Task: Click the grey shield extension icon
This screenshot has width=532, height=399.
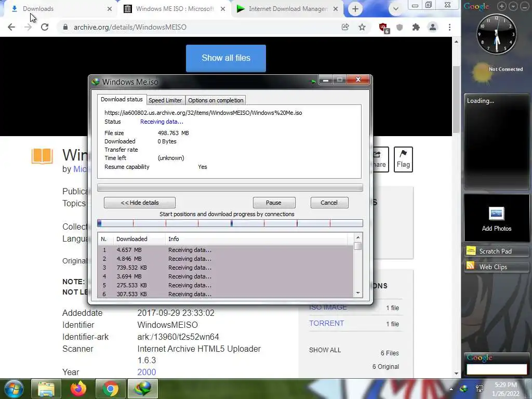Action: coord(400,27)
